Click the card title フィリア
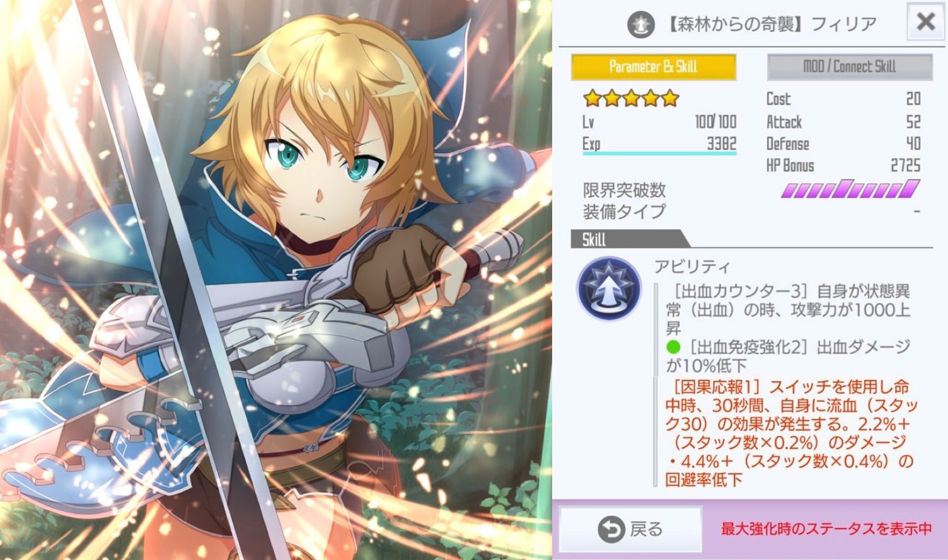948x560 pixels. click(x=843, y=25)
